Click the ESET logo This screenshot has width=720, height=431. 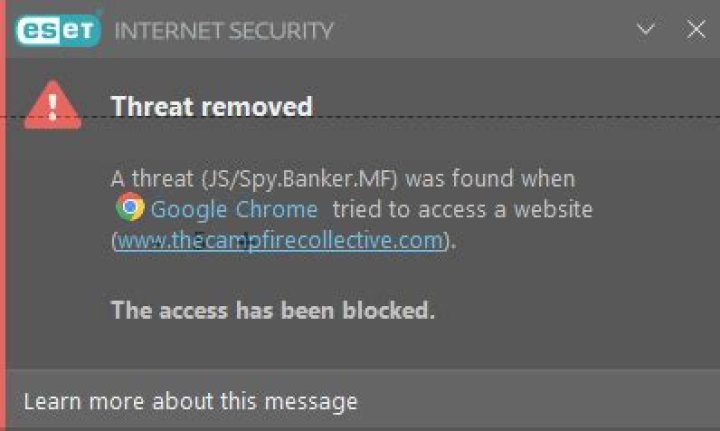[x=57, y=30]
